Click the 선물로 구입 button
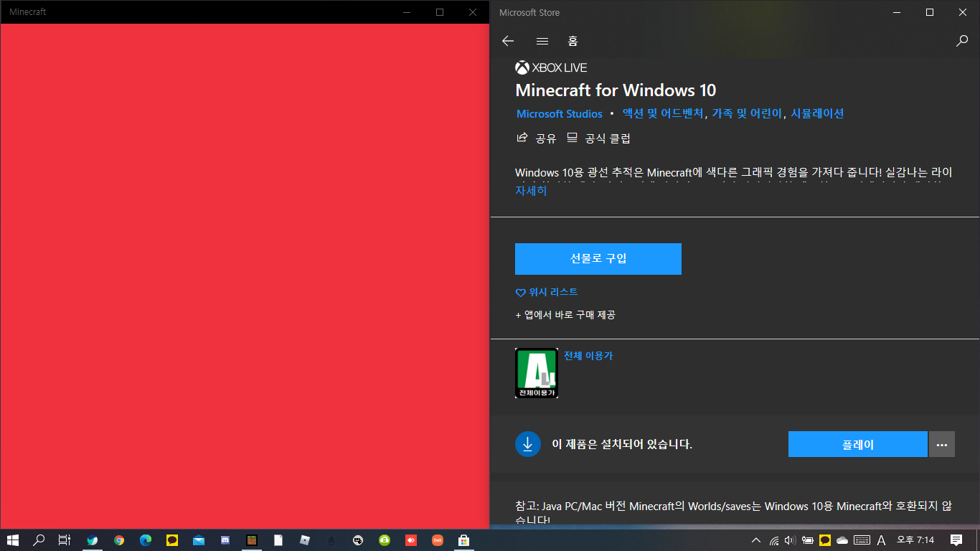This screenshot has width=980, height=551. (x=598, y=259)
